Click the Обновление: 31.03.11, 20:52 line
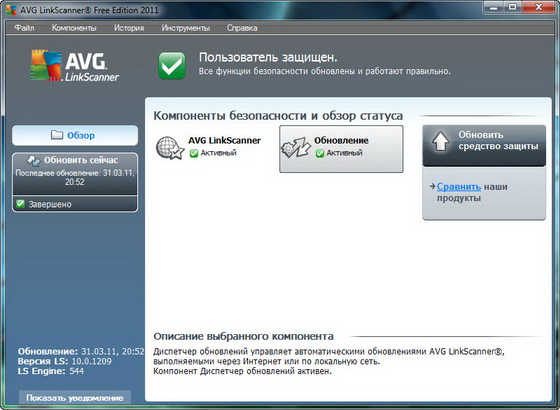 pyautogui.click(x=81, y=351)
